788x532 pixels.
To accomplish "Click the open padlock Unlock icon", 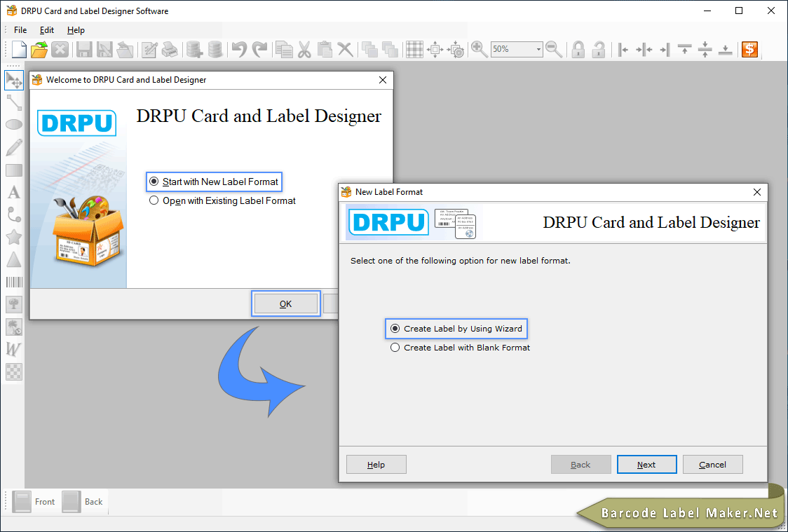I will point(598,49).
